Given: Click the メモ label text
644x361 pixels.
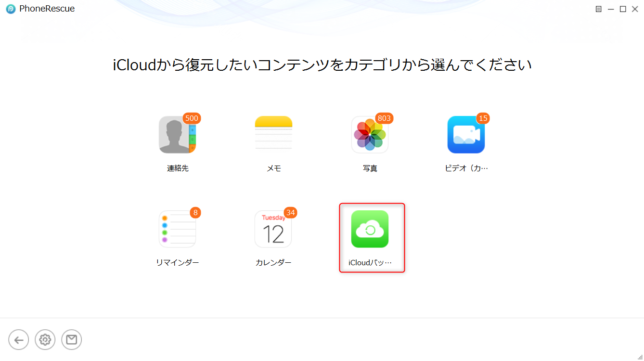Looking at the screenshot, I should (274, 168).
